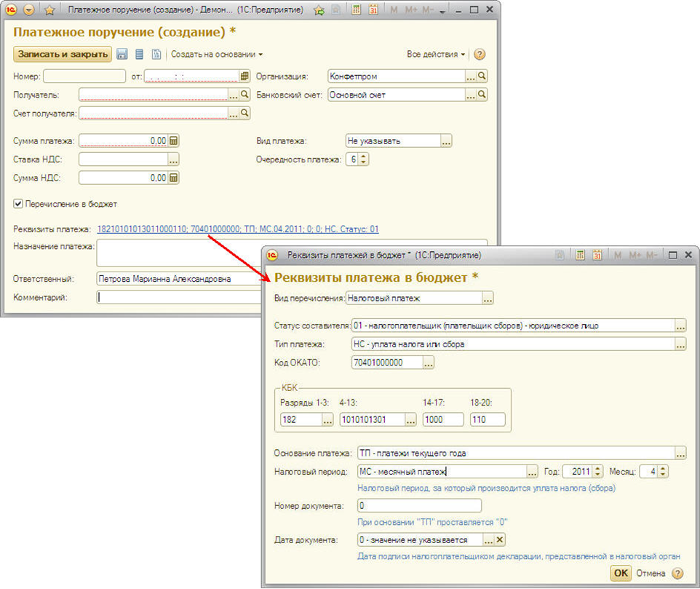Click the Номер документа field
The width and height of the screenshot is (700, 589).
[x=419, y=505]
